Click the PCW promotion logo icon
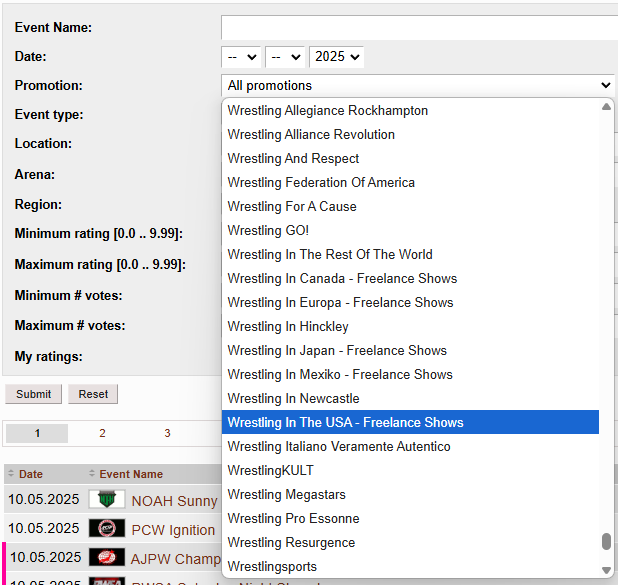The height and width of the screenshot is (585, 618). (107, 529)
